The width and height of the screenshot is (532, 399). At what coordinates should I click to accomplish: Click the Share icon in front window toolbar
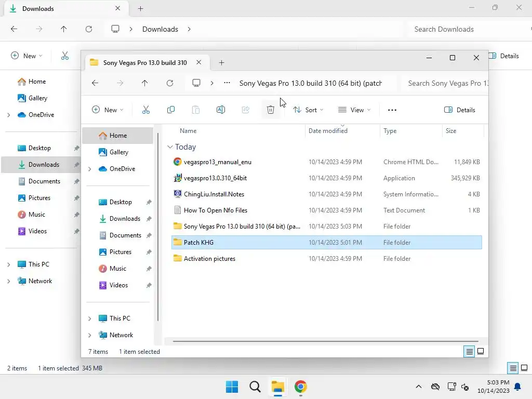pos(246,110)
